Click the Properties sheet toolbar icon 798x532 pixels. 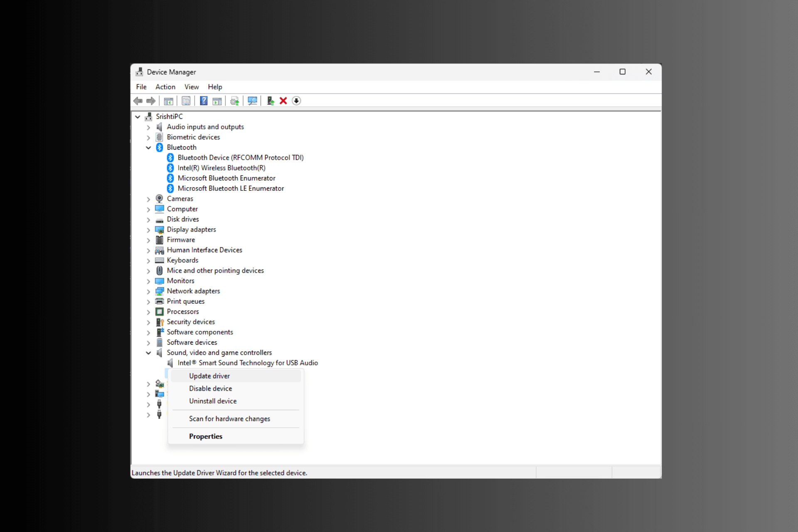click(186, 101)
